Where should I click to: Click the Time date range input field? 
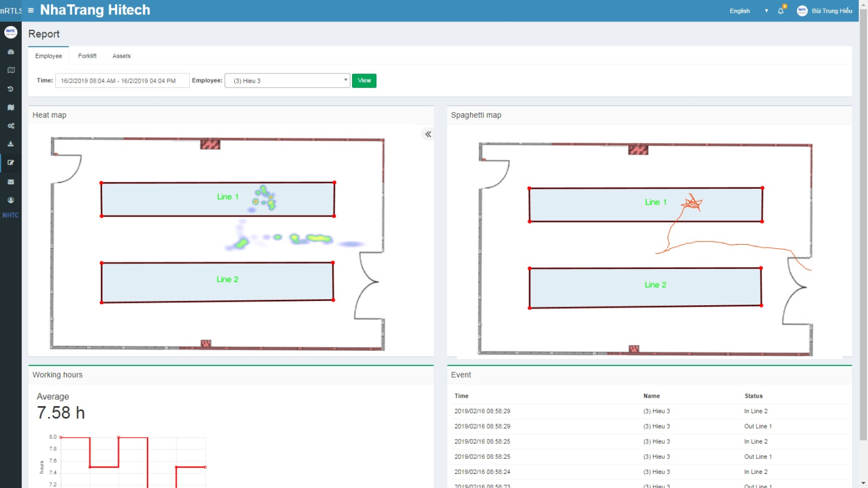click(x=123, y=81)
